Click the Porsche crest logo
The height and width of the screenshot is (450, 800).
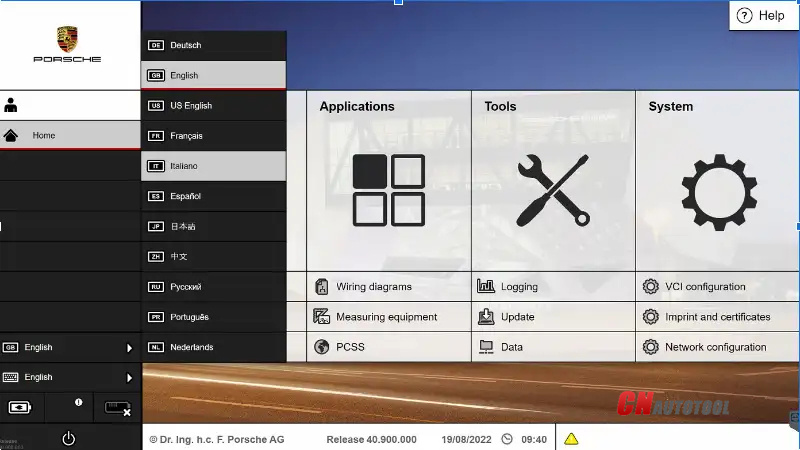click(67, 39)
